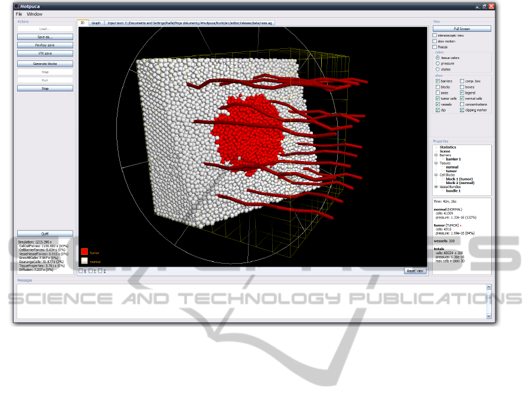Switch to the Graph tab
Screen dimensions: 532x407
96,23
